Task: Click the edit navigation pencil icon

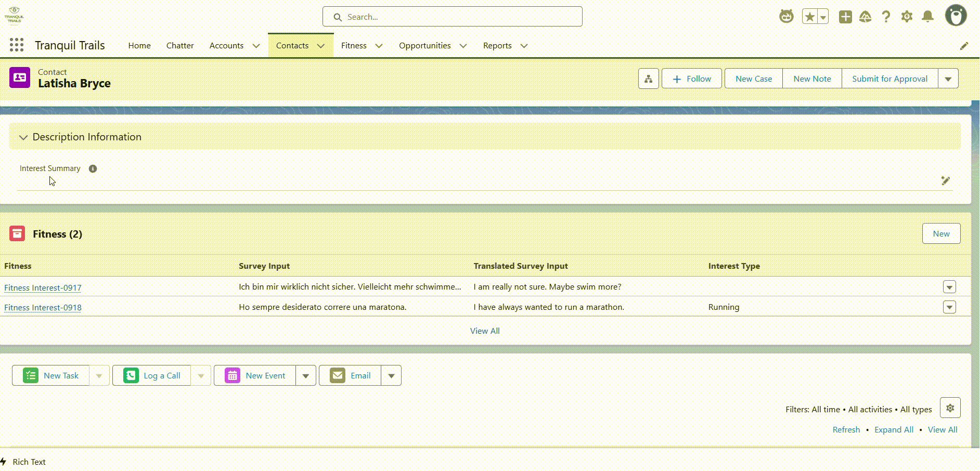Action: click(964, 46)
